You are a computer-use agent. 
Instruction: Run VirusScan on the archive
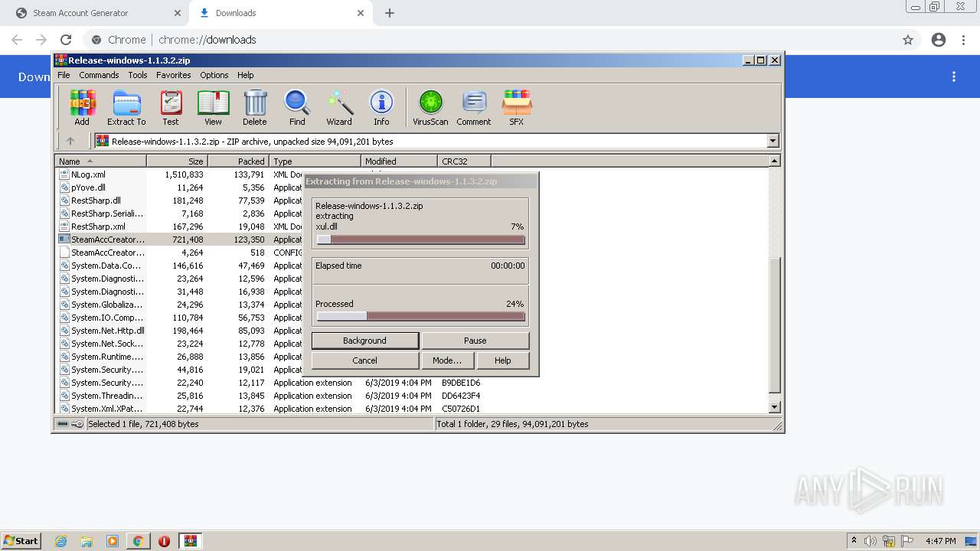(x=430, y=107)
